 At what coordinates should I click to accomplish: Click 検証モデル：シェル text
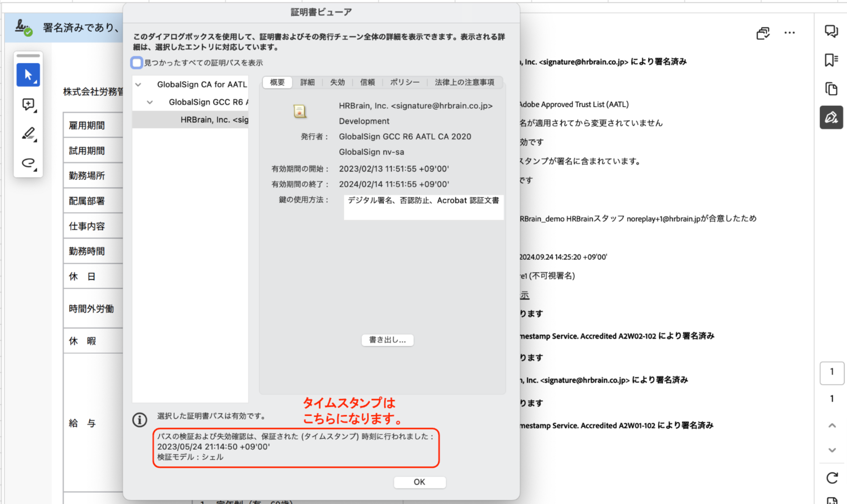point(190,457)
